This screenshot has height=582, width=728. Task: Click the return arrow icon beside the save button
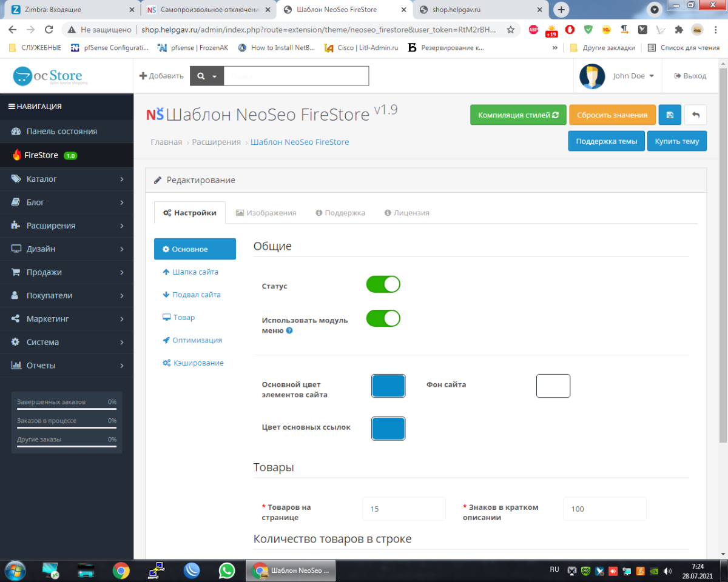[696, 115]
